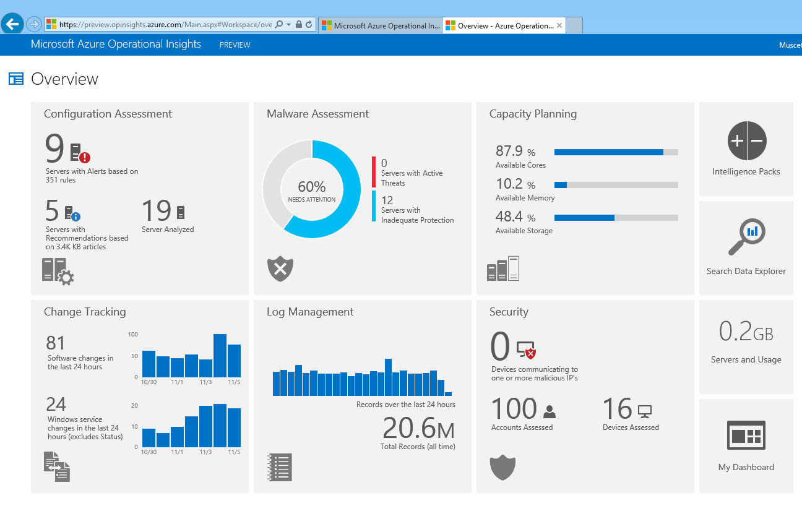
Task: Click the gray shield icon in Security tile
Action: [x=502, y=468]
